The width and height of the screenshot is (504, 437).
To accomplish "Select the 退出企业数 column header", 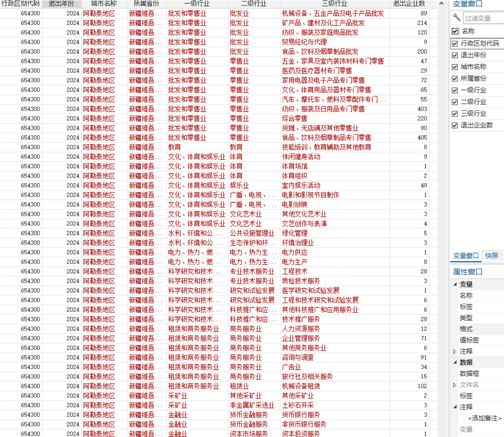I will tap(409, 4).
